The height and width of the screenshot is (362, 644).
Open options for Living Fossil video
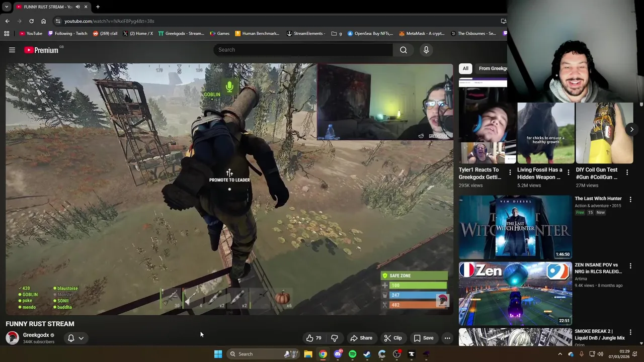pos(569,172)
